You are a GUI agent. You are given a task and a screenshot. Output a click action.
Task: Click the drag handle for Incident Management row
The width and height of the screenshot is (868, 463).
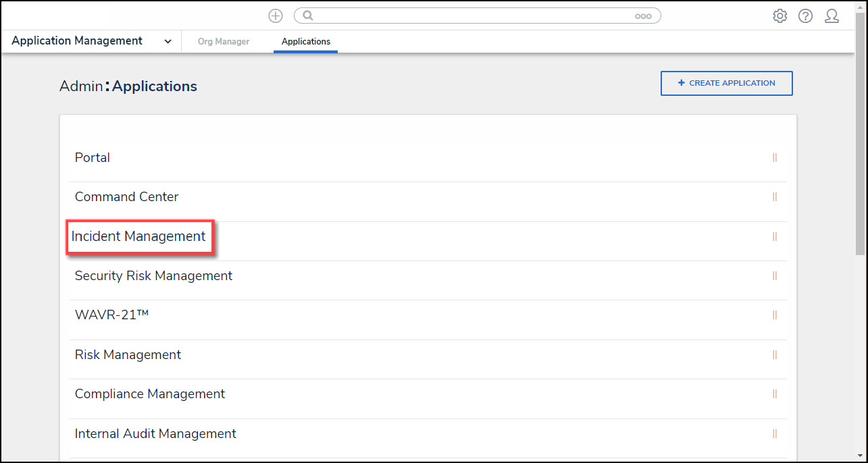pos(775,237)
